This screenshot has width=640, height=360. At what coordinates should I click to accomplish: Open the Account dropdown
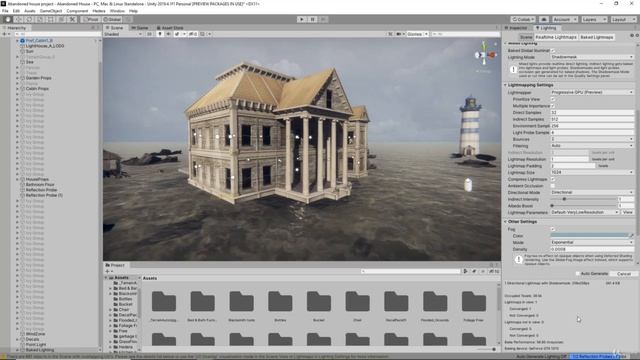click(x=564, y=19)
